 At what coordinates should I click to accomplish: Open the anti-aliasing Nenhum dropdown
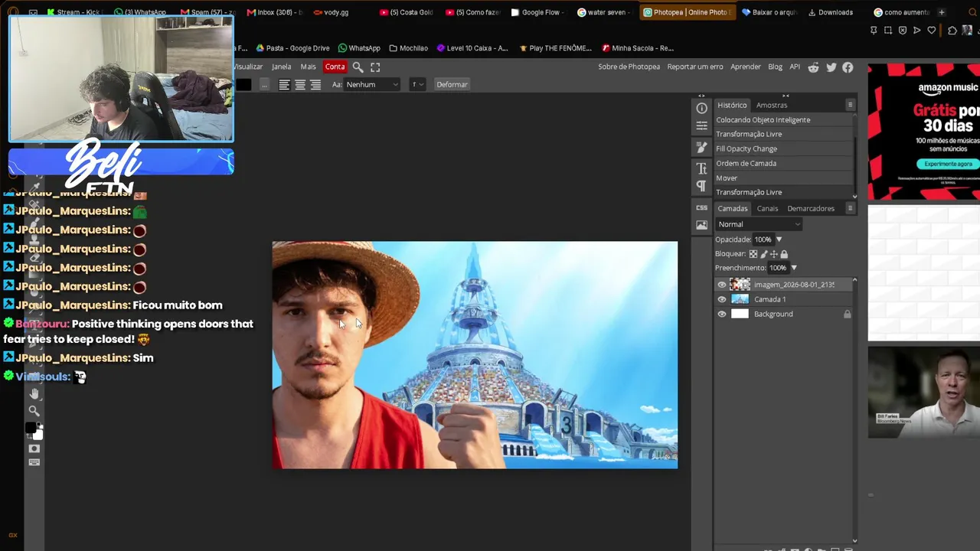(x=372, y=85)
